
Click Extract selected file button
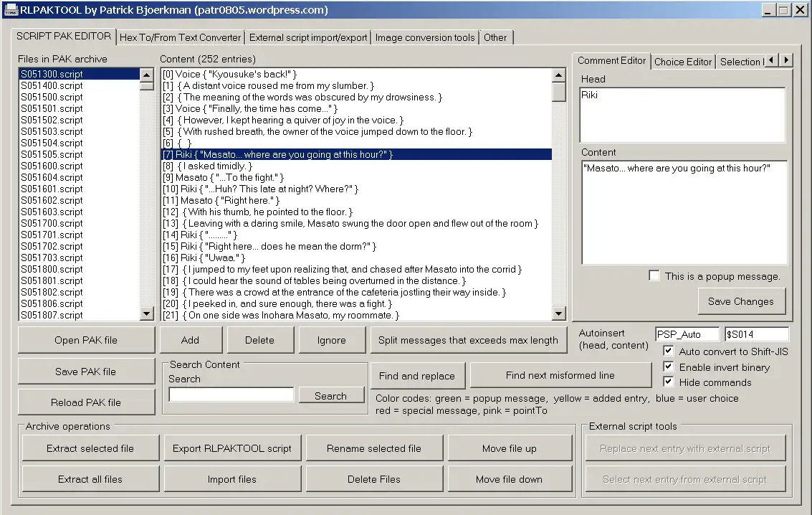(90, 448)
